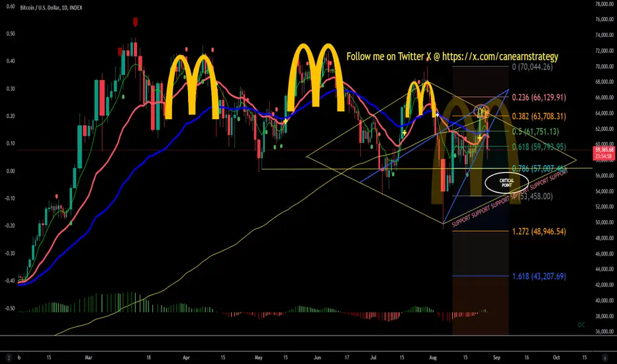Click the -0.50 value on left scale
The width and height of the screenshot is (617, 364).
[x=10, y=308]
